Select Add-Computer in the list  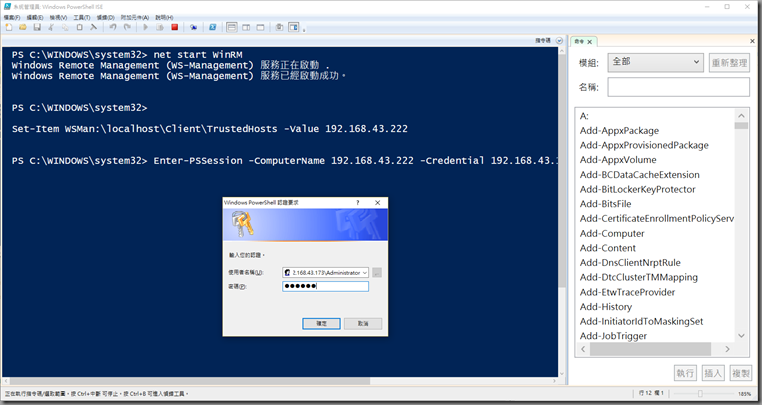pyautogui.click(x=612, y=233)
